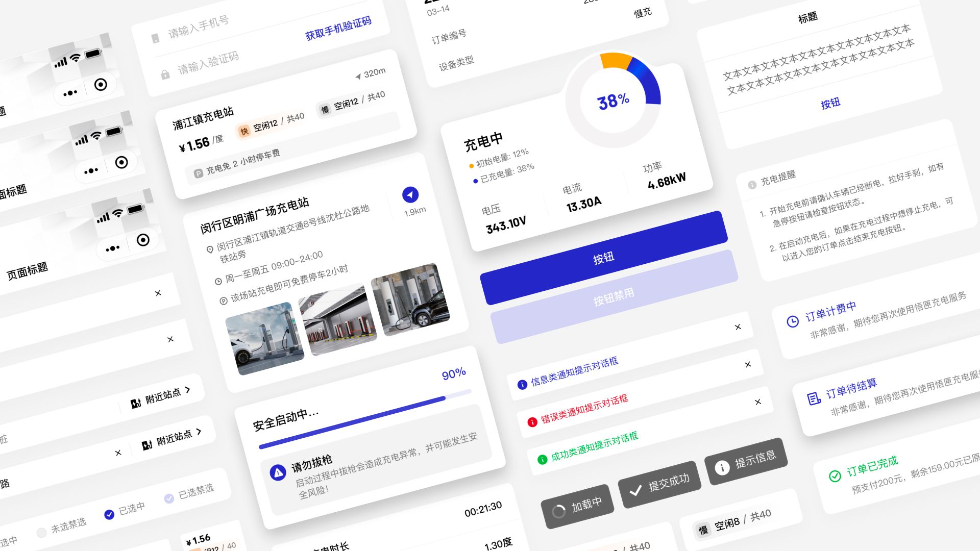The width and height of the screenshot is (980, 551).
Task: Click the green check icon beside 订单已完成
Action: [835, 476]
